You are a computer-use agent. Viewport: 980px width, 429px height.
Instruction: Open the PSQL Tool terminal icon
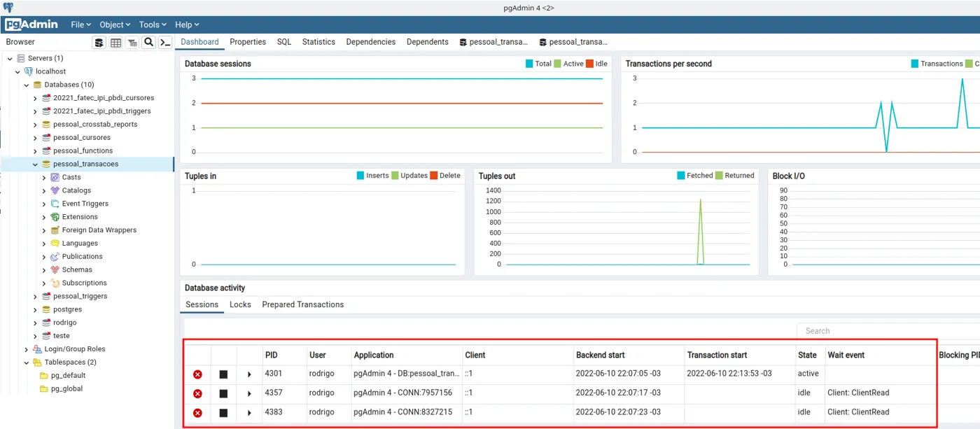pyautogui.click(x=165, y=43)
